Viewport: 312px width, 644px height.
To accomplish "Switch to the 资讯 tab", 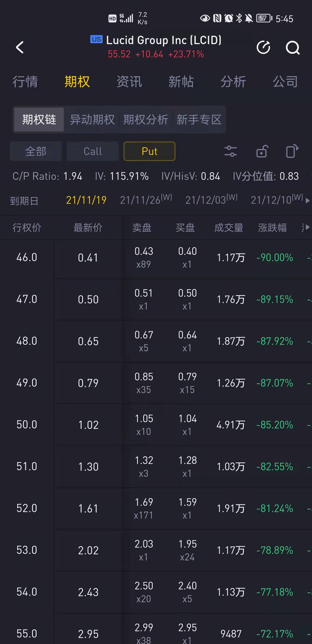I will click(x=129, y=82).
